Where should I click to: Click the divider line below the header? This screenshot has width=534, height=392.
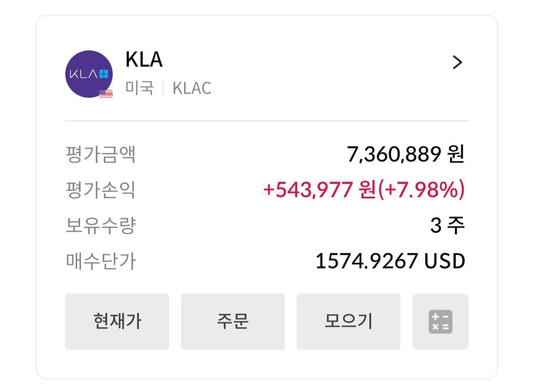pyautogui.click(x=267, y=121)
